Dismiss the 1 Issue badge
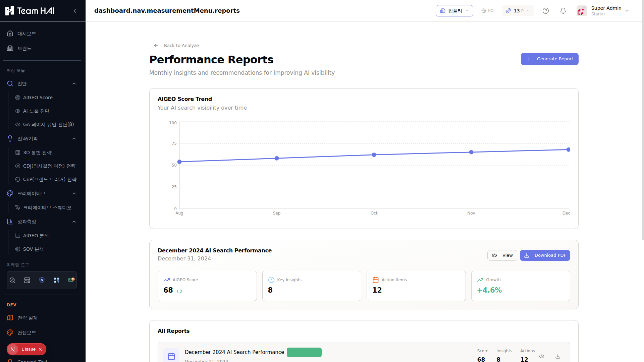The width and height of the screenshot is (644, 362). point(40,349)
